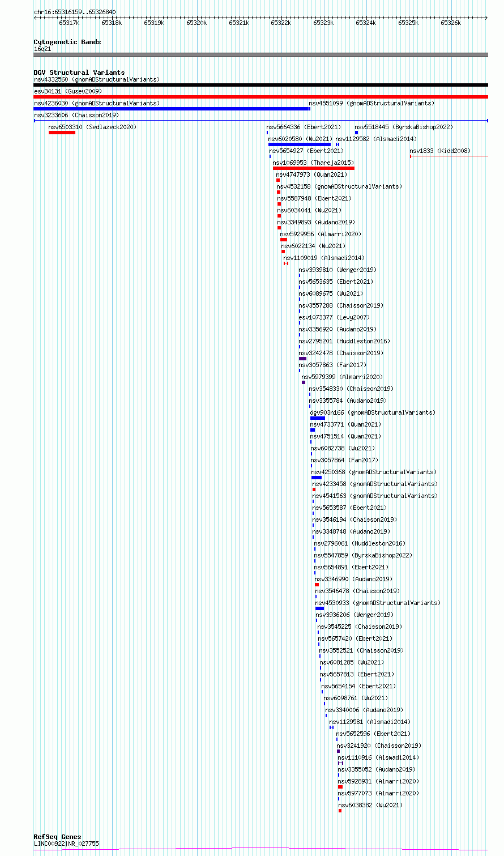Open variant nsv5587948 (Ebert2021)
This screenshot has width=504, height=856.
pos(314,198)
